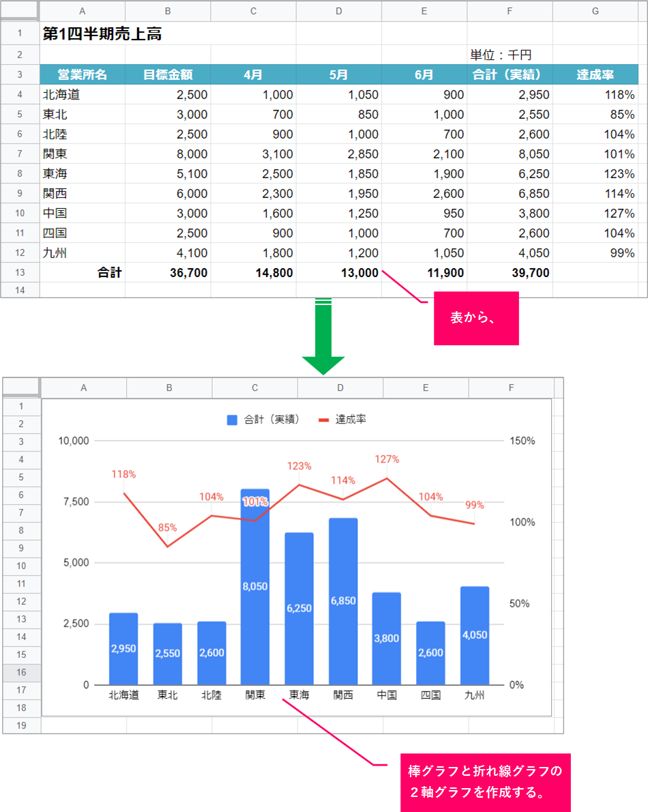Click the 127% data label on the line
This screenshot has width=648, height=812.
click(387, 459)
